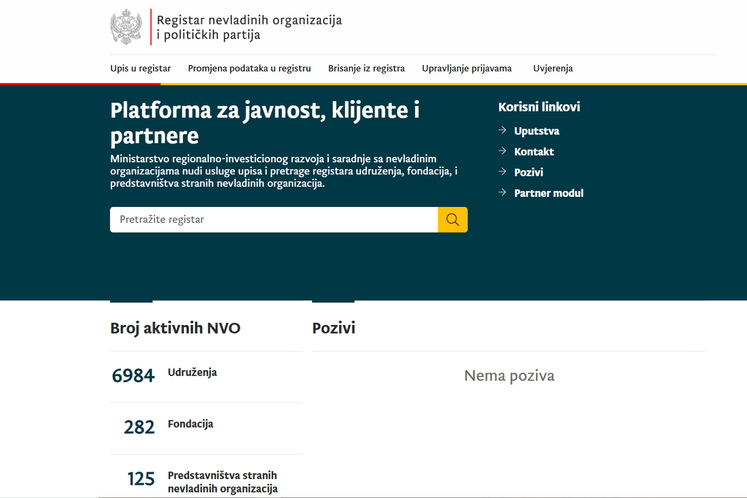Select Brisanje iz registra menu item

(x=366, y=69)
